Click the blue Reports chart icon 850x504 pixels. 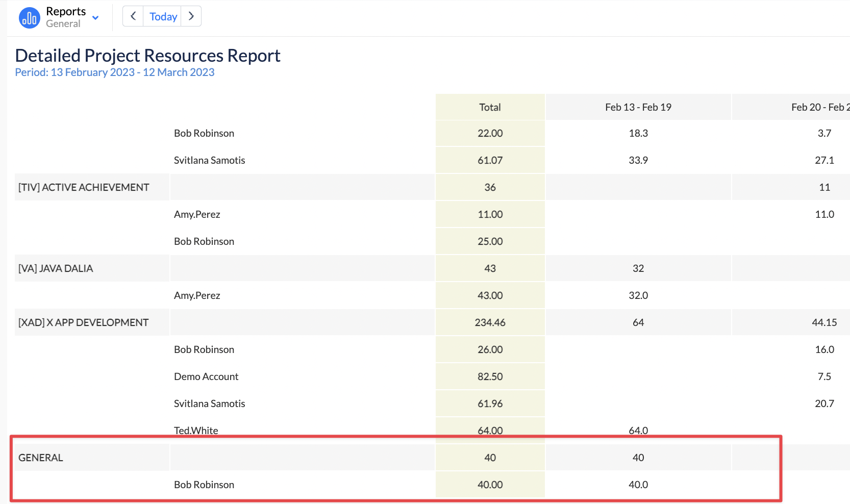coord(29,18)
